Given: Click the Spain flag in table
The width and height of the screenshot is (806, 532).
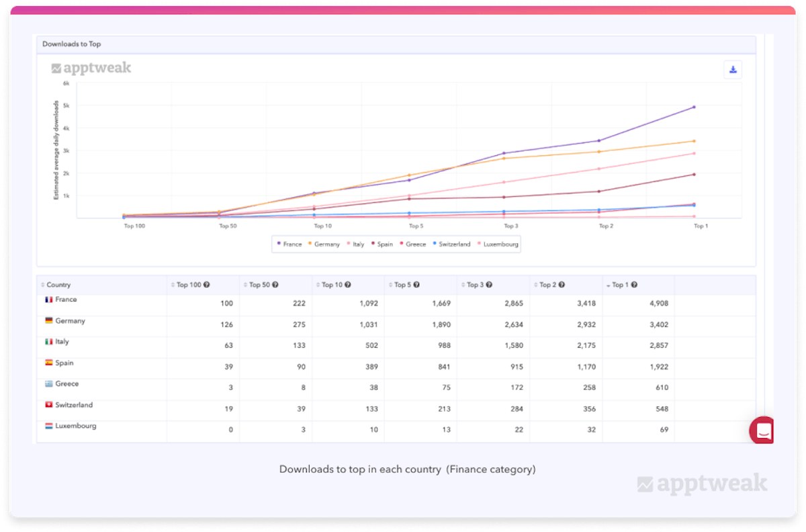Looking at the screenshot, I should tap(49, 363).
